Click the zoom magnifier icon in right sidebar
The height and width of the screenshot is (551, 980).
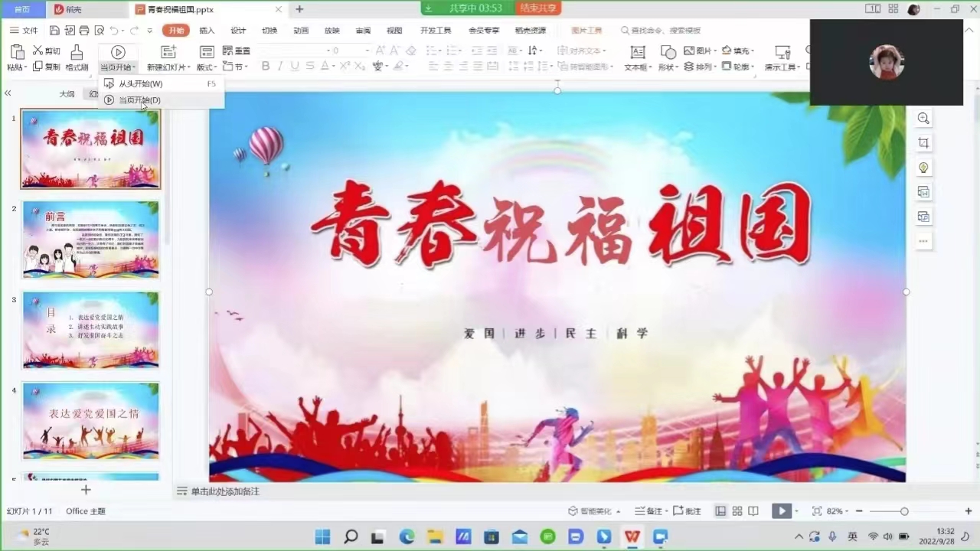tap(923, 119)
